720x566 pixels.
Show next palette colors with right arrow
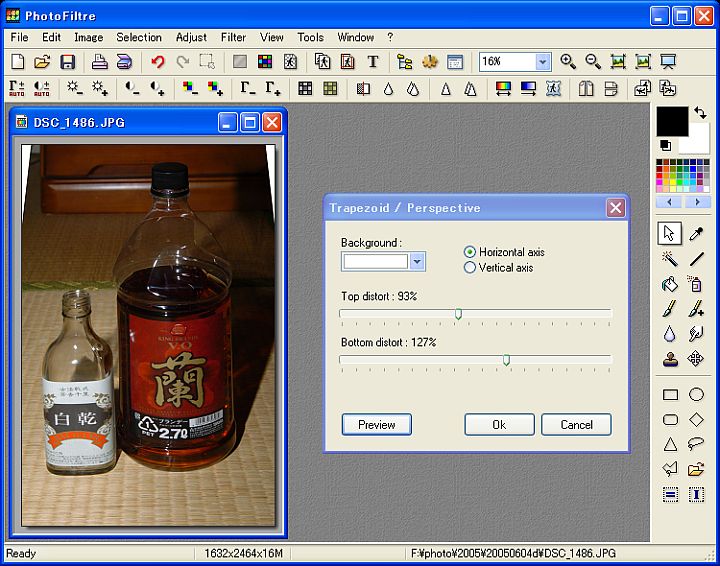pos(696,202)
